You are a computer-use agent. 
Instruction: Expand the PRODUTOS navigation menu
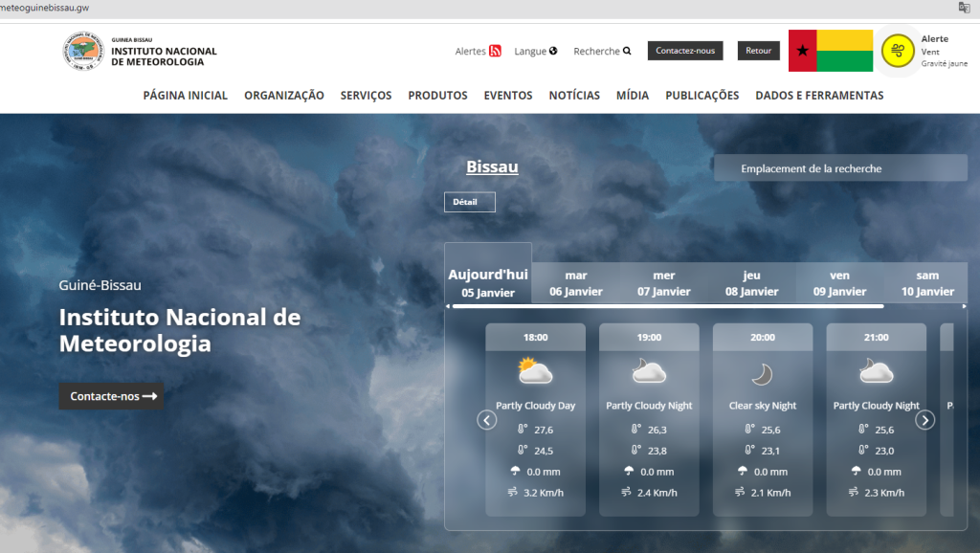click(437, 96)
